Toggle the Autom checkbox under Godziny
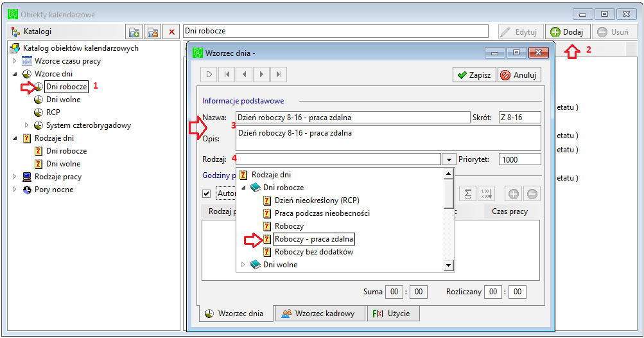The height and width of the screenshot is (338, 644). [207, 193]
